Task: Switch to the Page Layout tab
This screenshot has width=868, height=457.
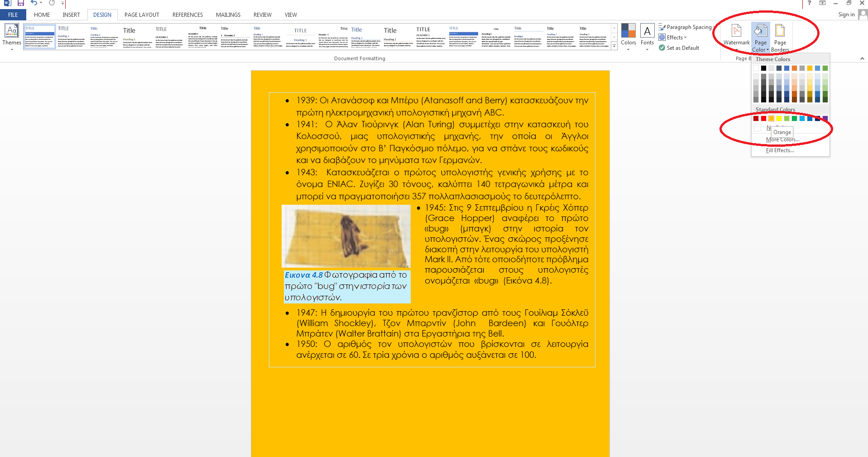Action: [x=142, y=15]
